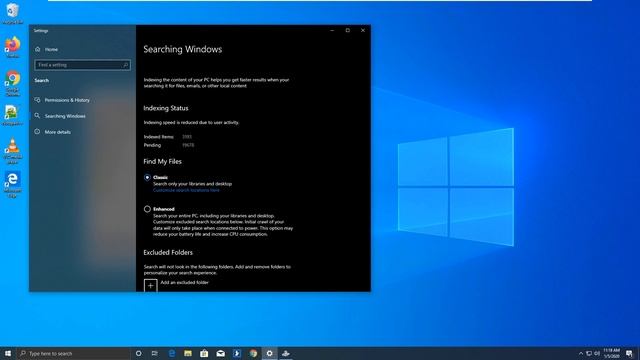Screen dimensions: 640x360
Task: Open File Explorer from the taskbar
Action: 188,353
